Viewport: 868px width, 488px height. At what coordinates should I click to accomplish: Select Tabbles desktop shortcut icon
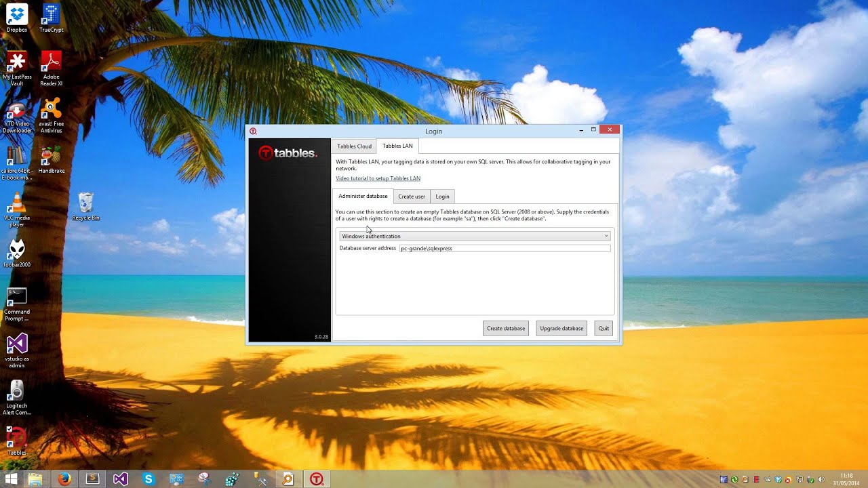(x=17, y=441)
